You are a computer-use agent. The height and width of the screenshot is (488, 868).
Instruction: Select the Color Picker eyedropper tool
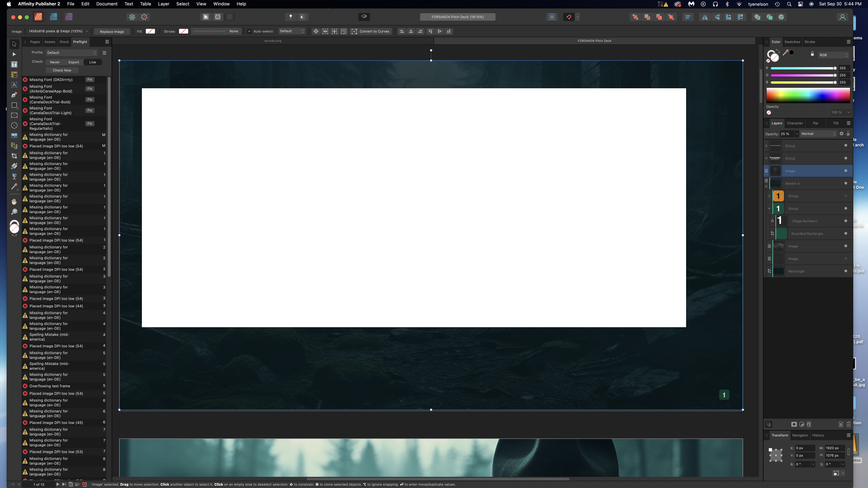tap(14, 186)
